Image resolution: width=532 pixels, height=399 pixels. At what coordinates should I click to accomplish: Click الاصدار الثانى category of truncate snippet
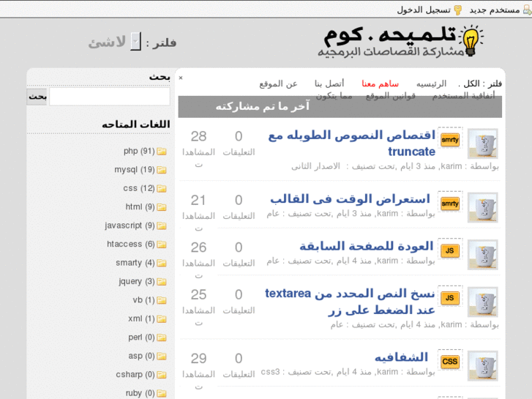pyautogui.click(x=315, y=166)
